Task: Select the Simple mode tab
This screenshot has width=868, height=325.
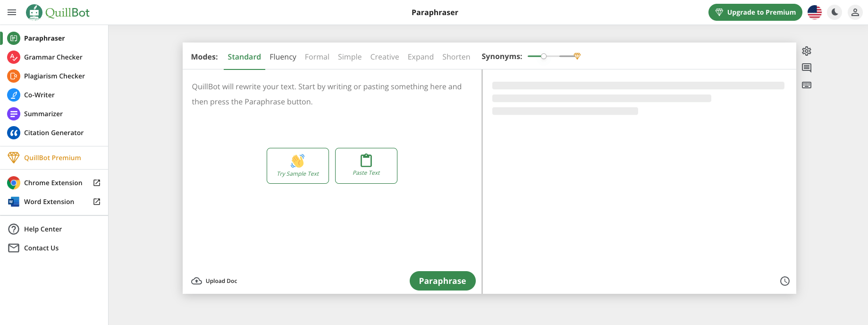Action: tap(350, 57)
